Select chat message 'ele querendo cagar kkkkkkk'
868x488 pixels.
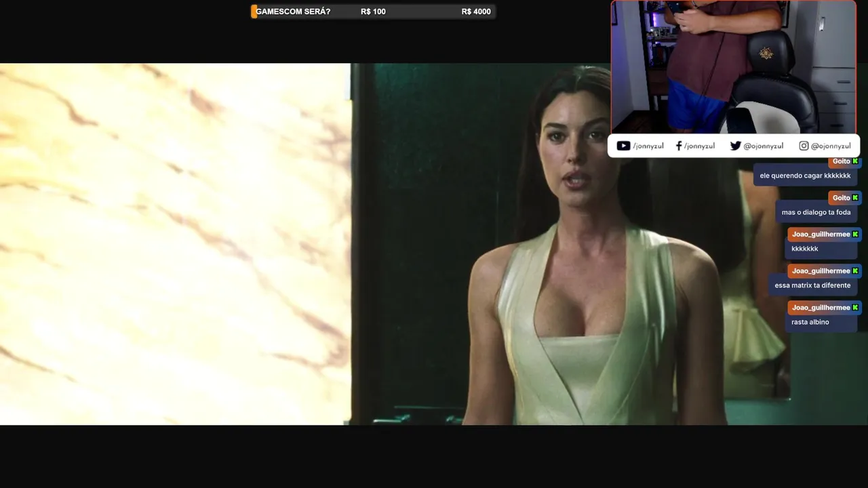pyautogui.click(x=805, y=176)
